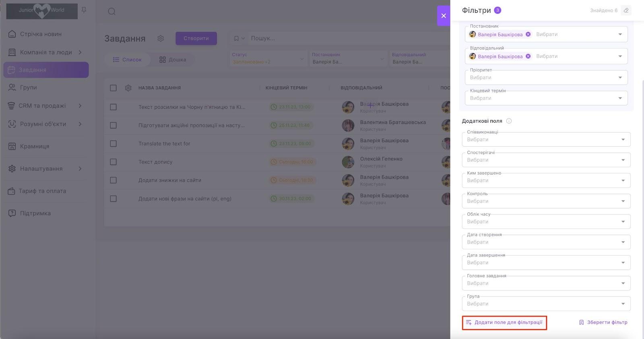Expand the Кінцевий термін filter dropdown

pyautogui.click(x=546, y=98)
